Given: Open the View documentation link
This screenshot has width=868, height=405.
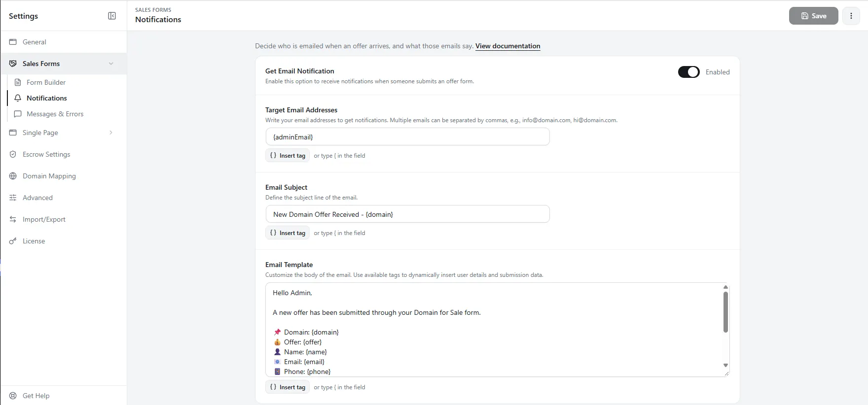Looking at the screenshot, I should tap(508, 46).
